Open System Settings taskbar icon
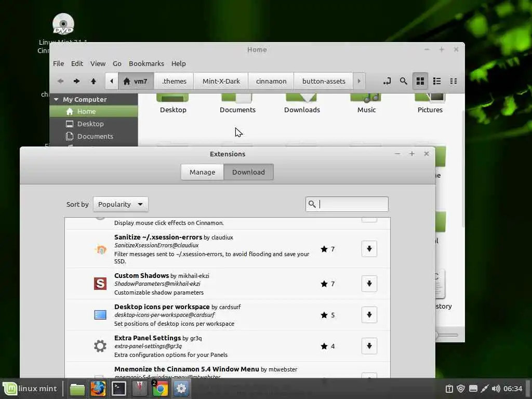 point(181,389)
